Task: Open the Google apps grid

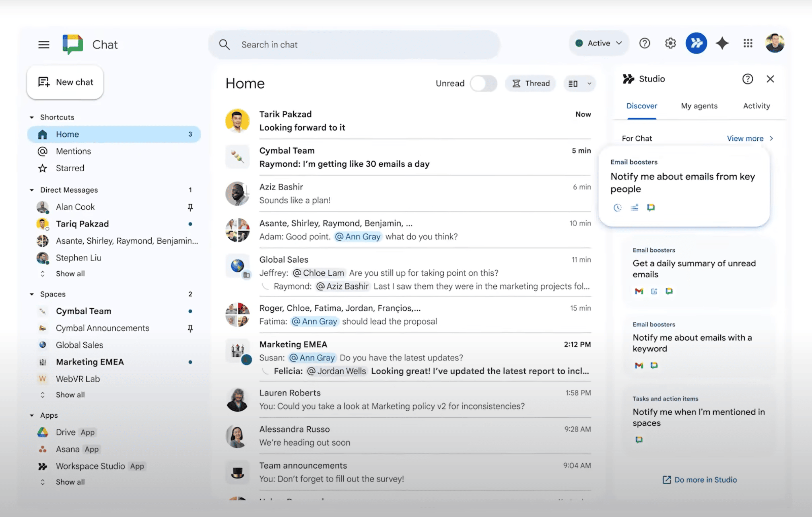Action: [x=748, y=43]
